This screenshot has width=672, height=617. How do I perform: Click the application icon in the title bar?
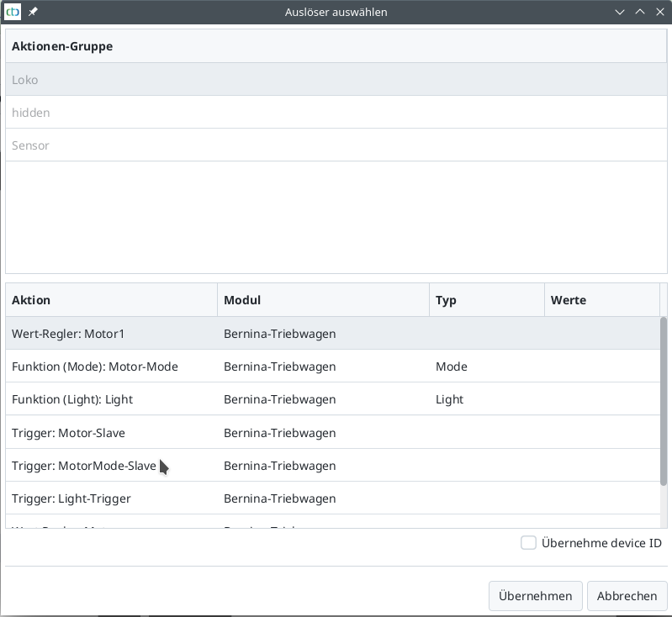pos(13,12)
